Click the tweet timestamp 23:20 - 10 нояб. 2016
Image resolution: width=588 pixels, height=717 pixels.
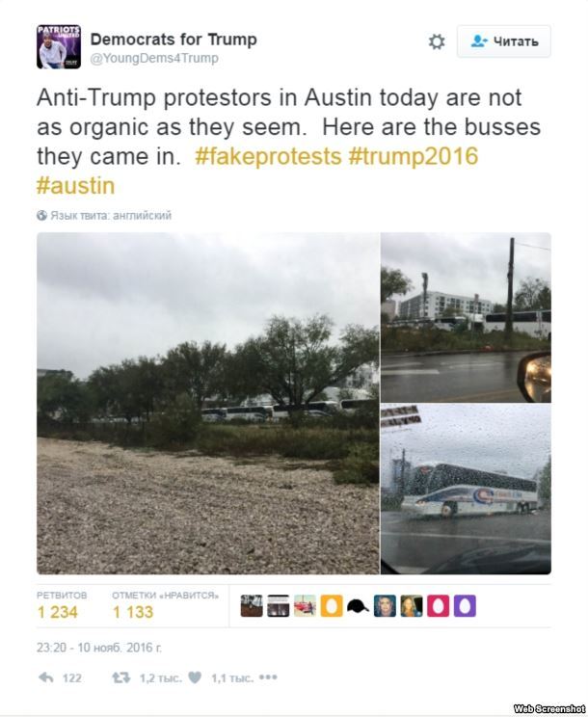tap(99, 648)
